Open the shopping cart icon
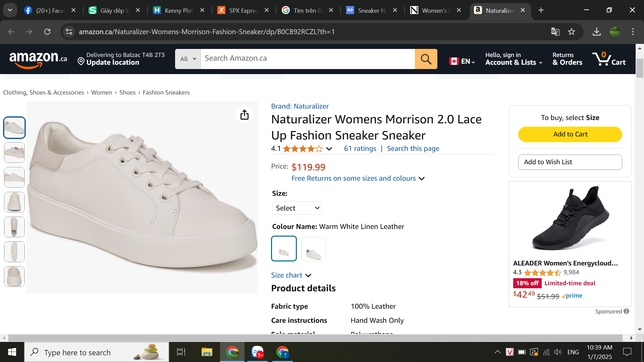The image size is (644, 362). click(609, 59)
